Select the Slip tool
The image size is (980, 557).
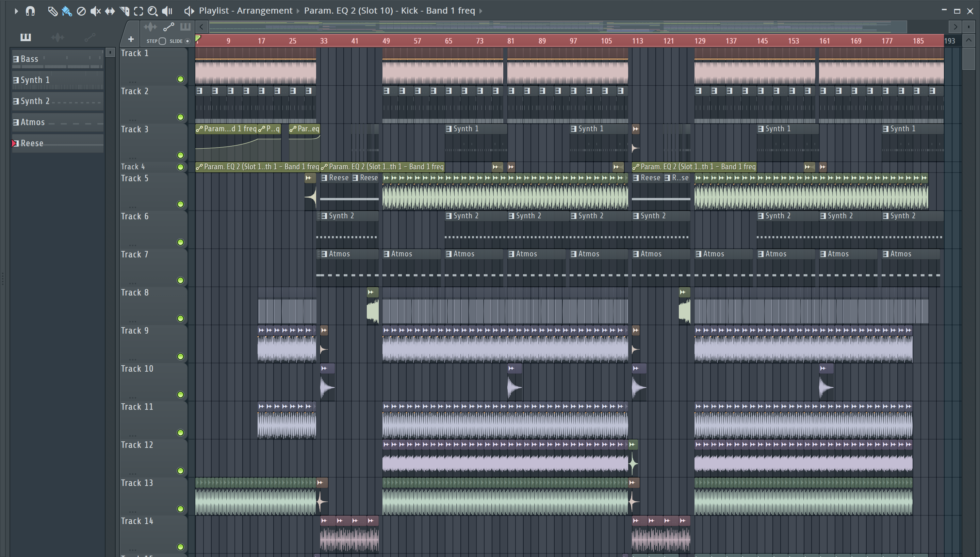(110, 11)
